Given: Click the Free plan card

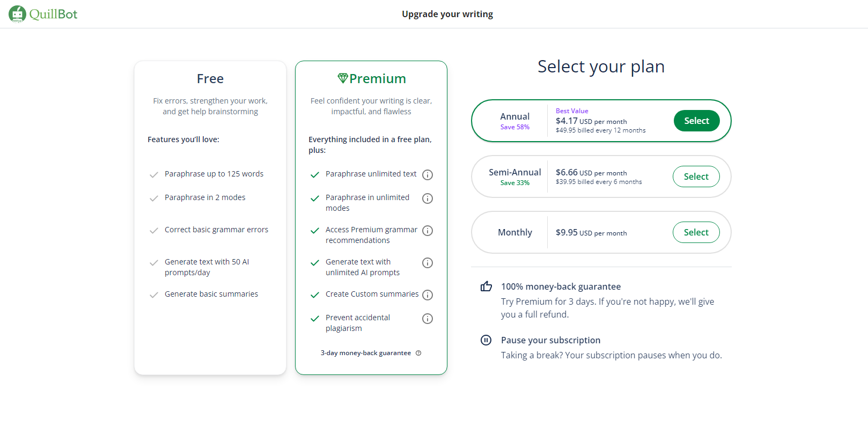Looking at the screenshot, I should (x=210, y=217).
